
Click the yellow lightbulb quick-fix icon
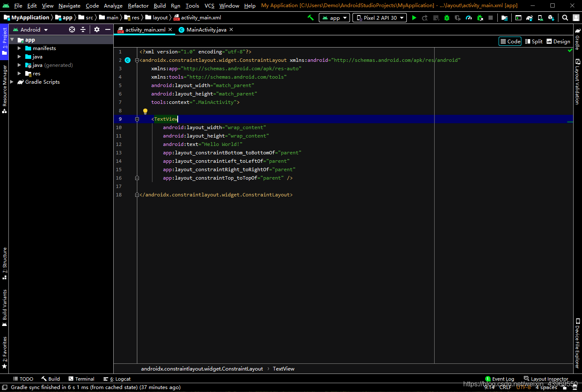145,111
